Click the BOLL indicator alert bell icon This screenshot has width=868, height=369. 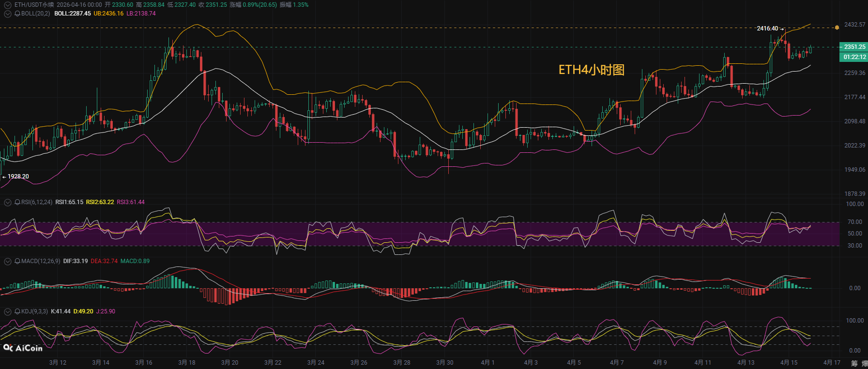pyautogui.click(x=17, y=14)
